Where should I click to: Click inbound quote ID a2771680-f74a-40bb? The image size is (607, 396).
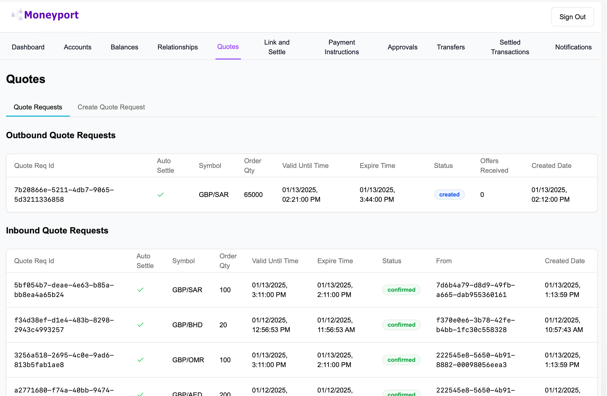(x=64, y=390)
